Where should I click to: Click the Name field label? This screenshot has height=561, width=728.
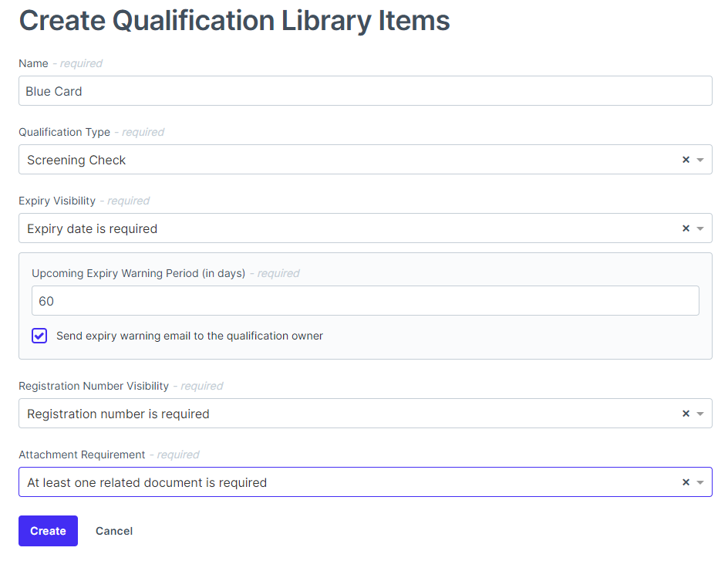click(33, 63)
